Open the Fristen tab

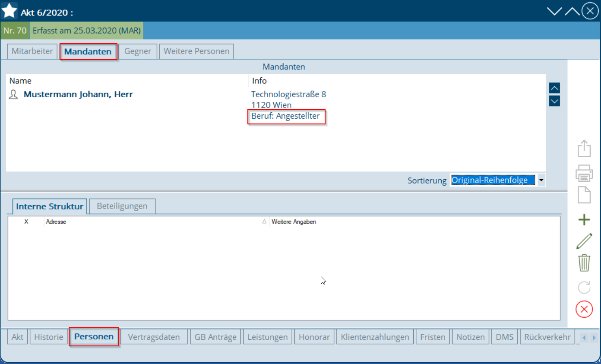(433, 337)
